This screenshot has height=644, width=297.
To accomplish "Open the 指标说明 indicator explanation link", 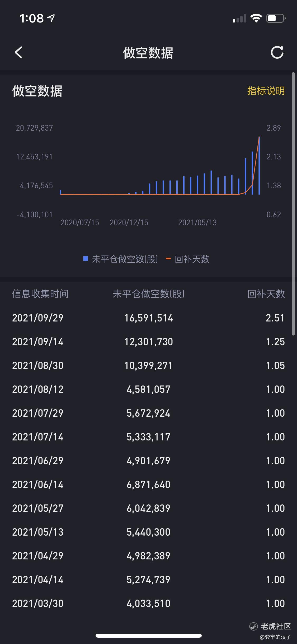I will (266, 91).
